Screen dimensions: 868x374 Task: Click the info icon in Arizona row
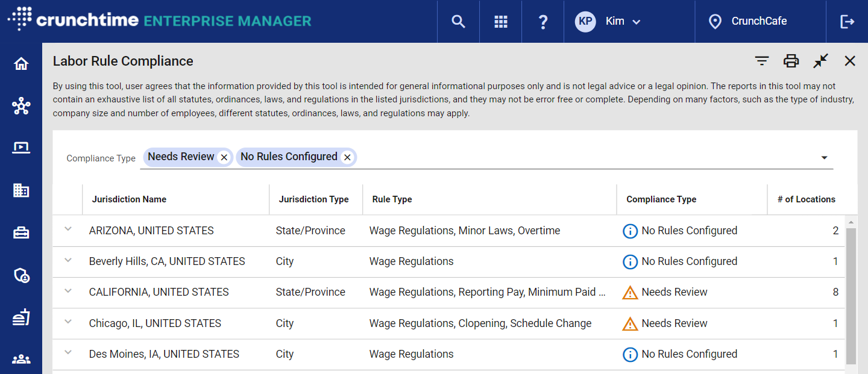tap(630, 231)
